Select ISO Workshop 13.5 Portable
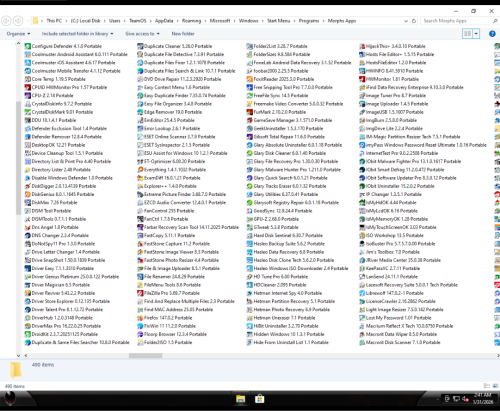Screen dimensions: 500x411 391,235
